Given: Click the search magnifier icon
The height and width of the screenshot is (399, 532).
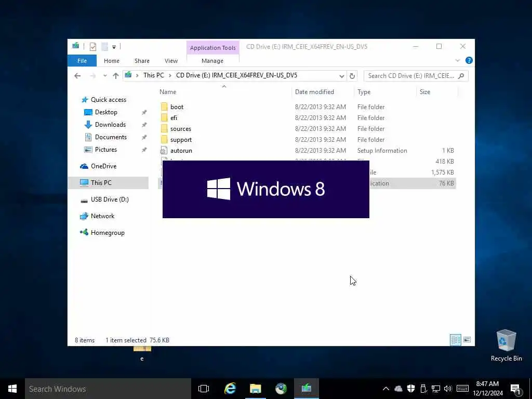Looking at the screenshot, I should coord(461,76).
